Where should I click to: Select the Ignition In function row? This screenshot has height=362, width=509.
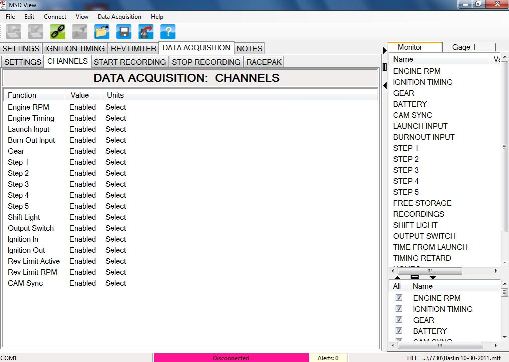[23, 239]
